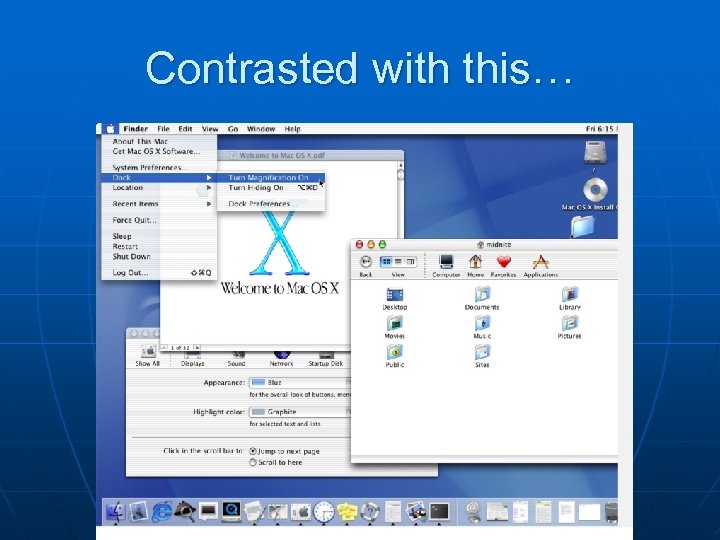Switch Finder to list view
This screenshot has height=540, width=720.
(x=398, y=262)
